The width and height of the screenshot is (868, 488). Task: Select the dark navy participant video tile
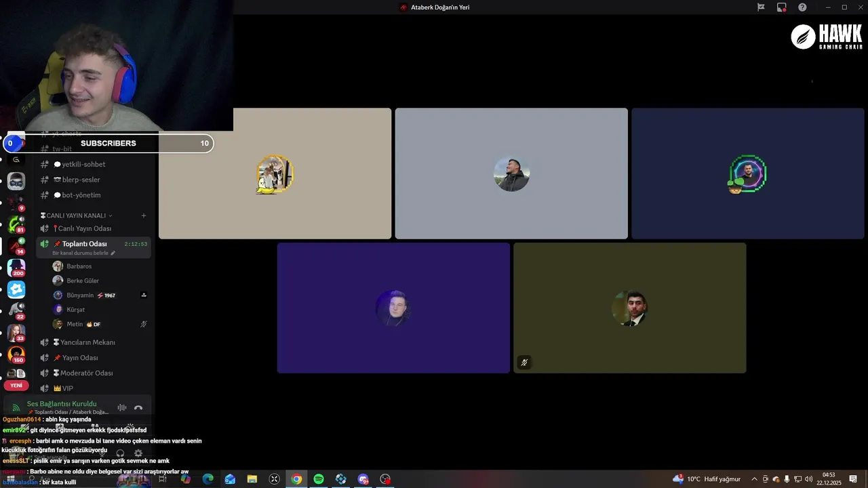coord(748,174)
